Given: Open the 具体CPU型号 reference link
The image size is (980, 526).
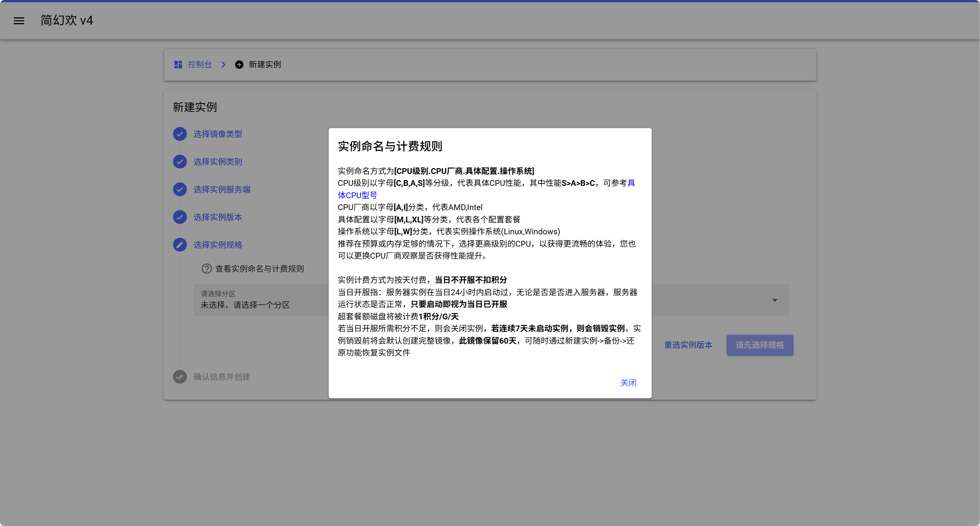Looking at the screenshot, I should click(x=357, y=195).
